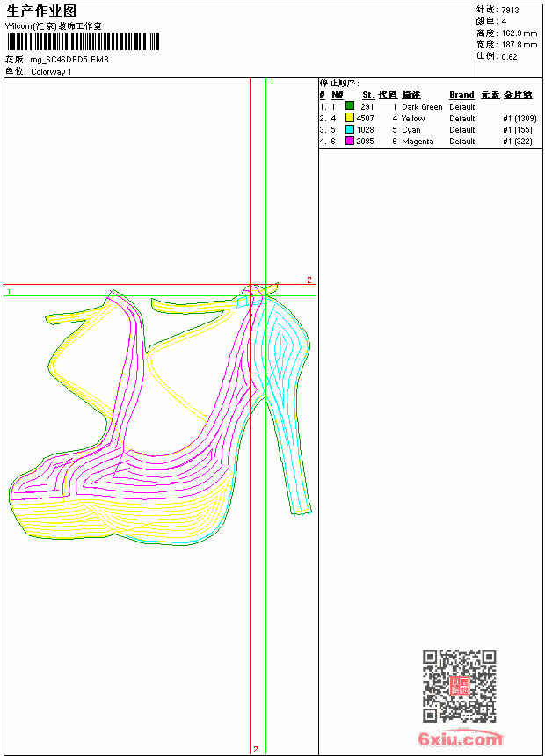
Task: Click the QR code image
Action: coord(460,686)
